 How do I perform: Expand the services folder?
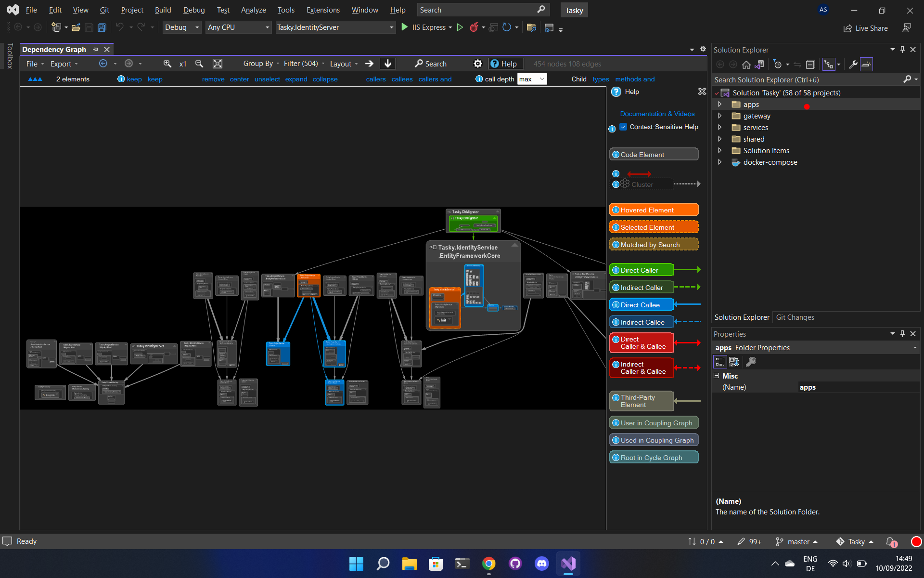coord(720,128)
